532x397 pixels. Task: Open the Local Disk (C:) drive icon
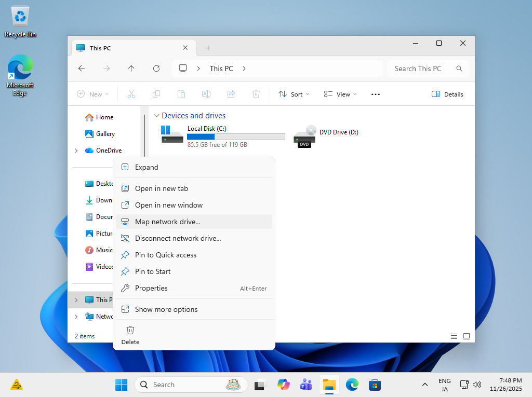point(172,134)
